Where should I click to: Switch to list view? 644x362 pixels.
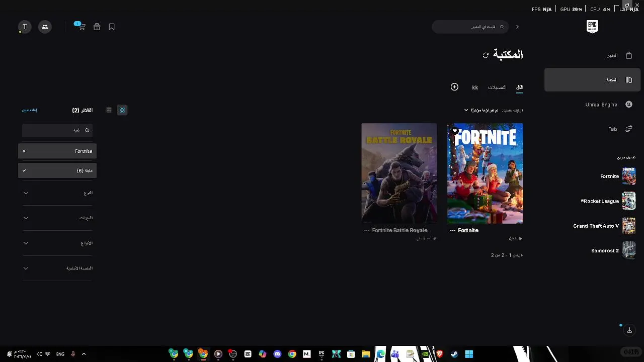(x=109, y=110)
